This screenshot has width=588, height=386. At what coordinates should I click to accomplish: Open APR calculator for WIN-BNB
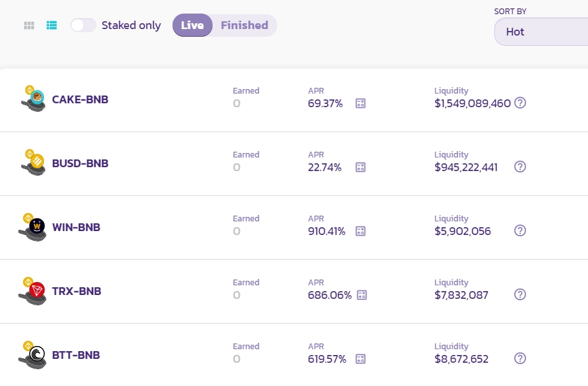pyautogui.click(x=361, y=231)
